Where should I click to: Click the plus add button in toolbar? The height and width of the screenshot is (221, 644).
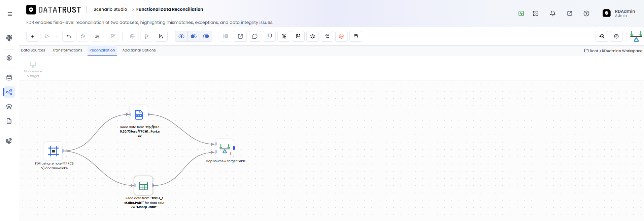tap(33, 36)
